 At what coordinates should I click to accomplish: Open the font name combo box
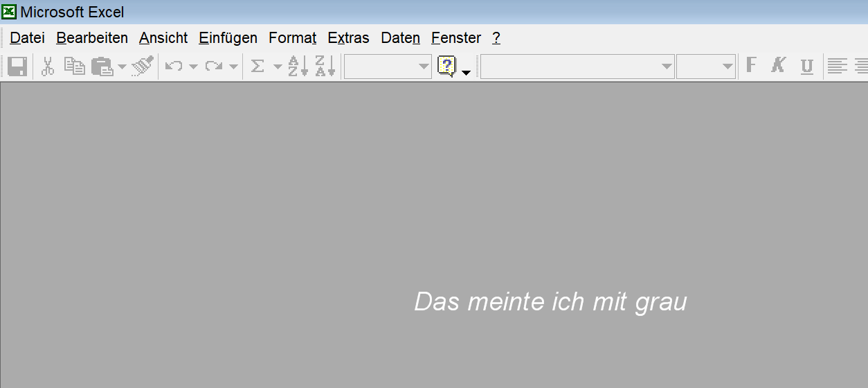tap(577, 67)
